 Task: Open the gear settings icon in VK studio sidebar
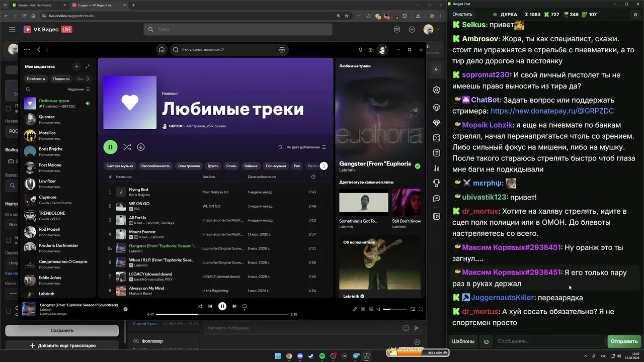[436, 90]
